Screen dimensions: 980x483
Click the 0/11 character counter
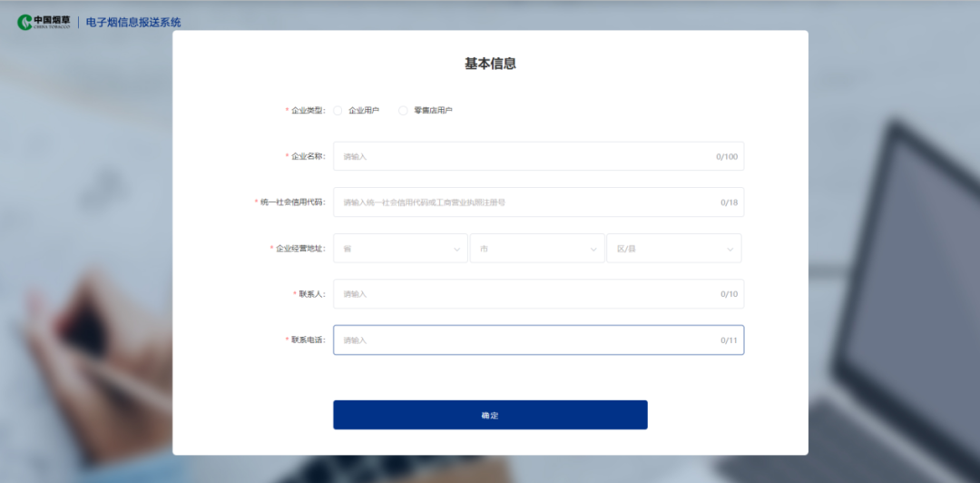tap(730, 340)
